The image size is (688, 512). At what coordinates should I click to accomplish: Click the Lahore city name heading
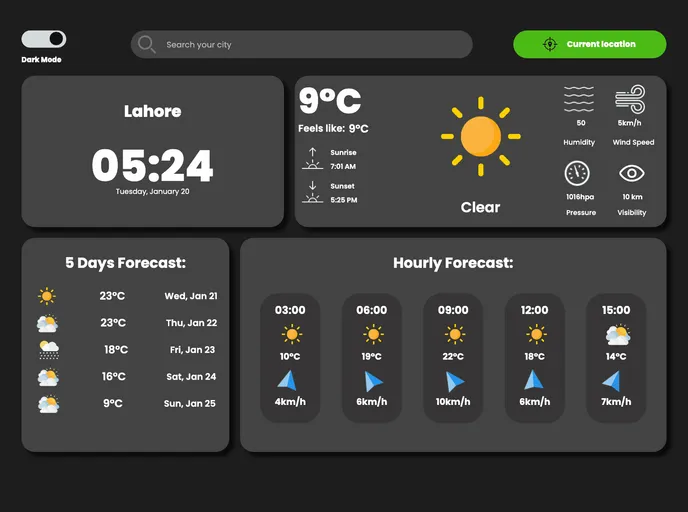[x=152, y=111]
